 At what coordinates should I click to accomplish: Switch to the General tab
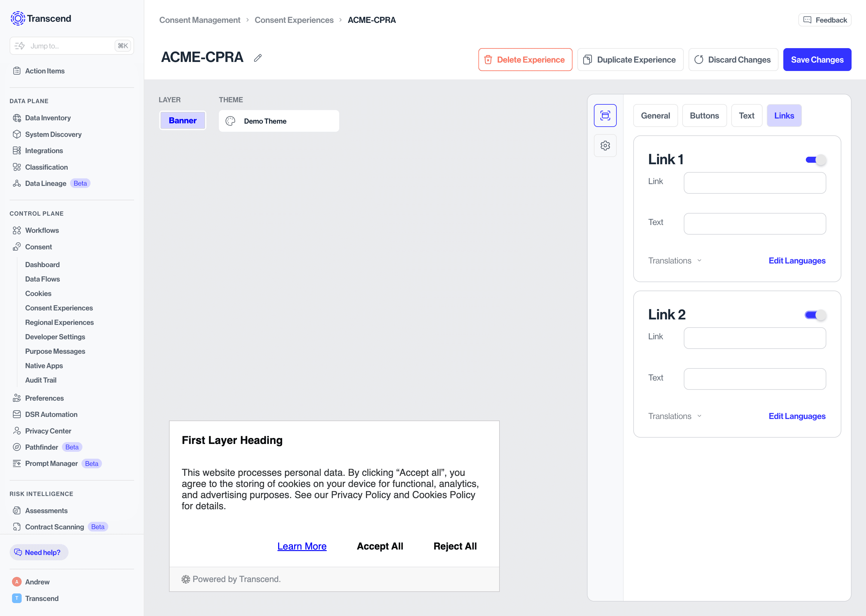tap(655, 116)
